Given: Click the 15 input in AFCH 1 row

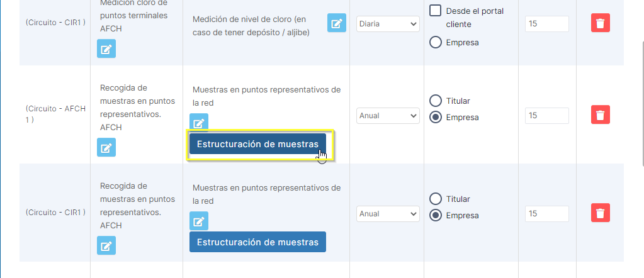Looking at the screenshot, I should [x=546, y=116].
